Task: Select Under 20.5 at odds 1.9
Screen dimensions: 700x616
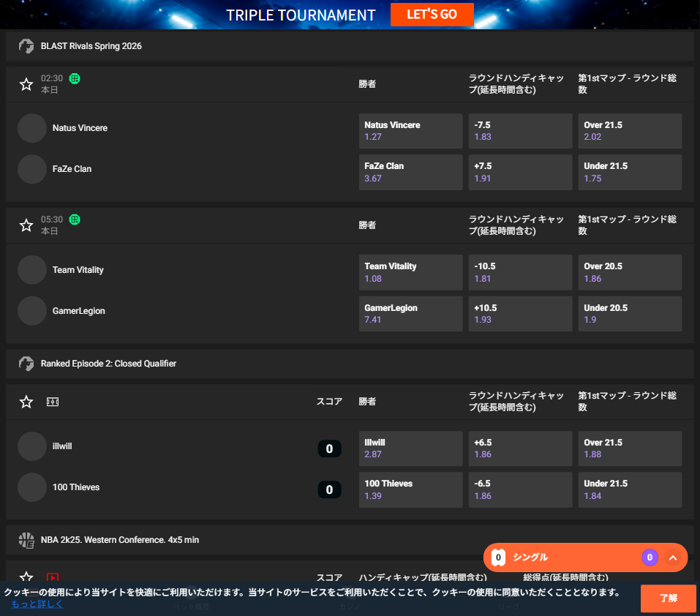Action: [630, 314]
